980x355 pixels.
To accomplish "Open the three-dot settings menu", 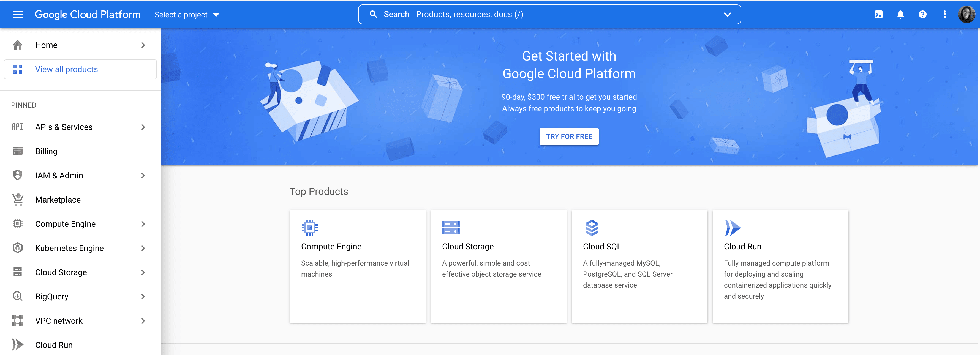I will click(944, 15).
